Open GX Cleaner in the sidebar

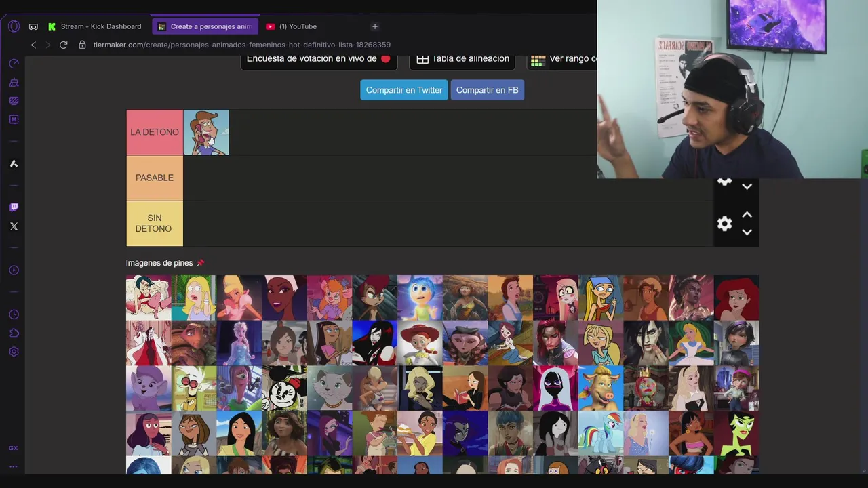click(14, 82)
